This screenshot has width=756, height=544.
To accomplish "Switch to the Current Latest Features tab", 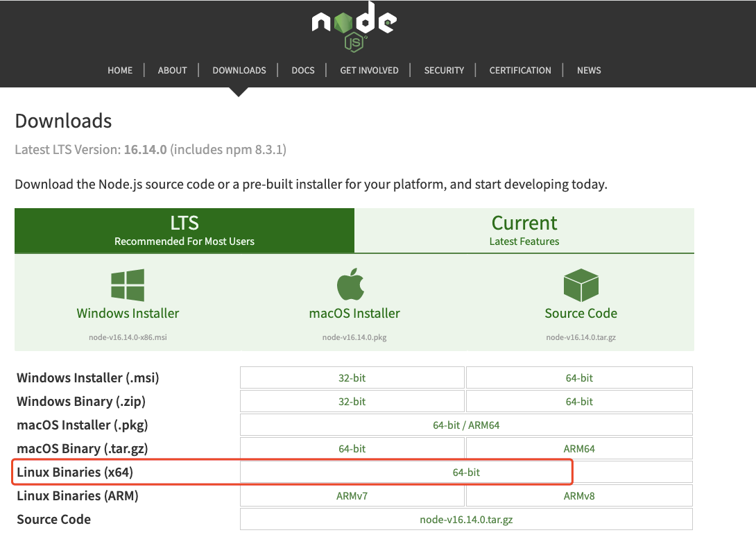I will pyautogui.click(x=524, y=230).
